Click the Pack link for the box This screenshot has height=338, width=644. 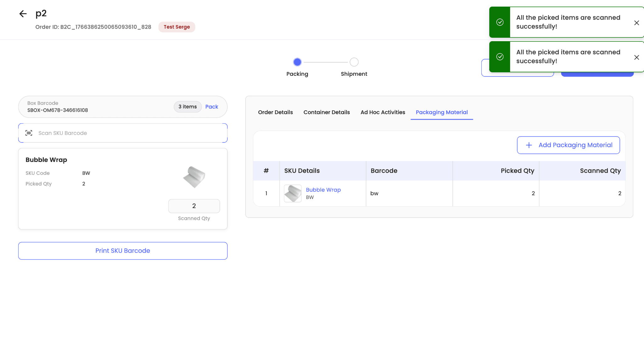(212, 107)
